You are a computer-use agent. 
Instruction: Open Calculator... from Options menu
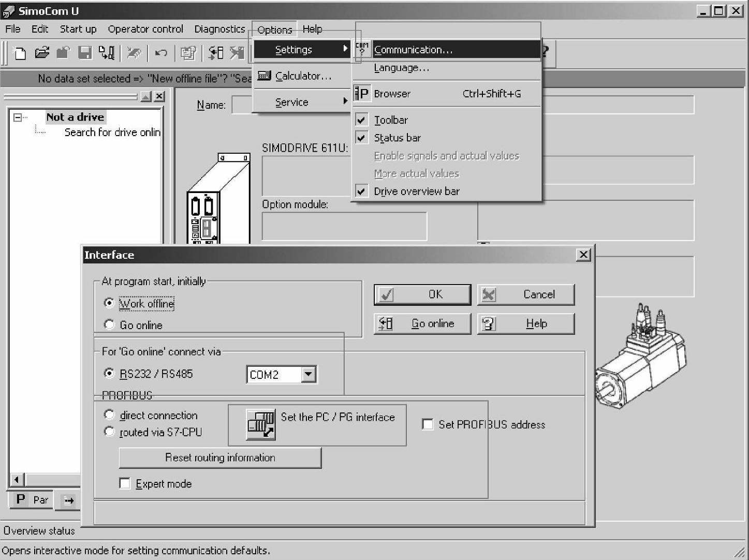point(302,76)
